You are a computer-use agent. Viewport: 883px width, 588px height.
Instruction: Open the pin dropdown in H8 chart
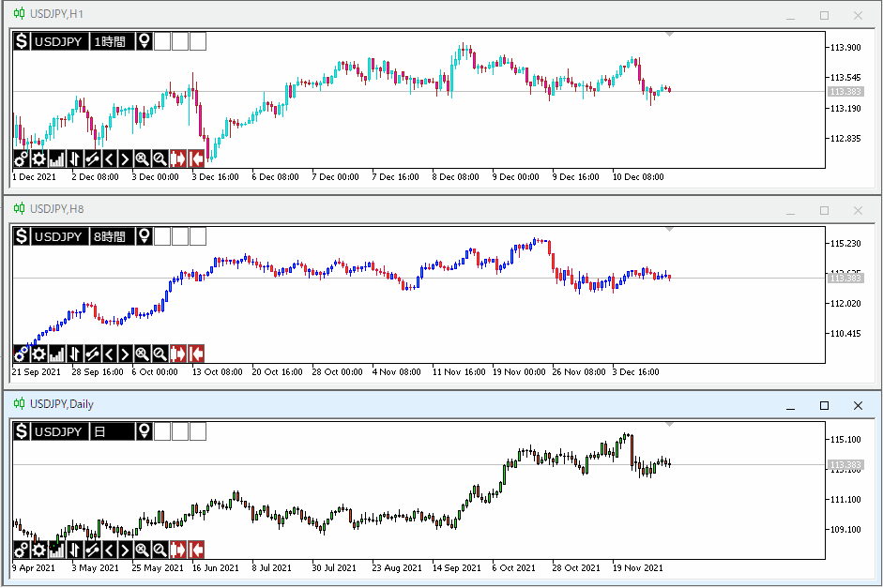tap(145, 236)
